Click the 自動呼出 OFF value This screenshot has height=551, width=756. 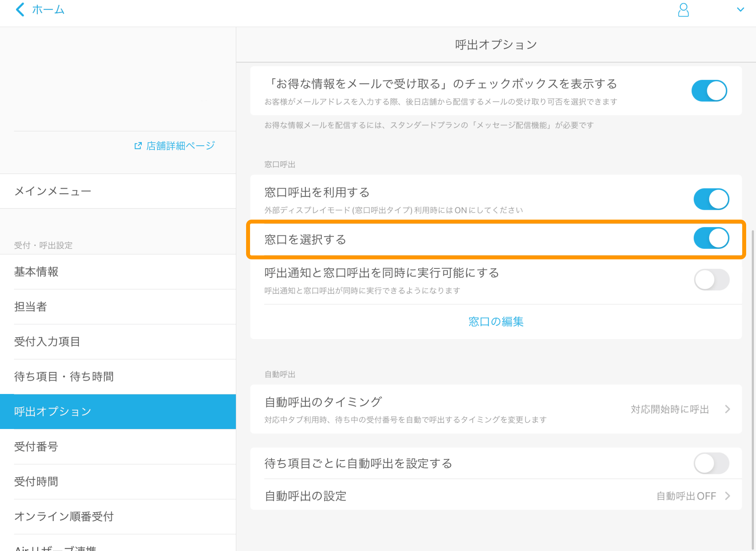point(686,496)
